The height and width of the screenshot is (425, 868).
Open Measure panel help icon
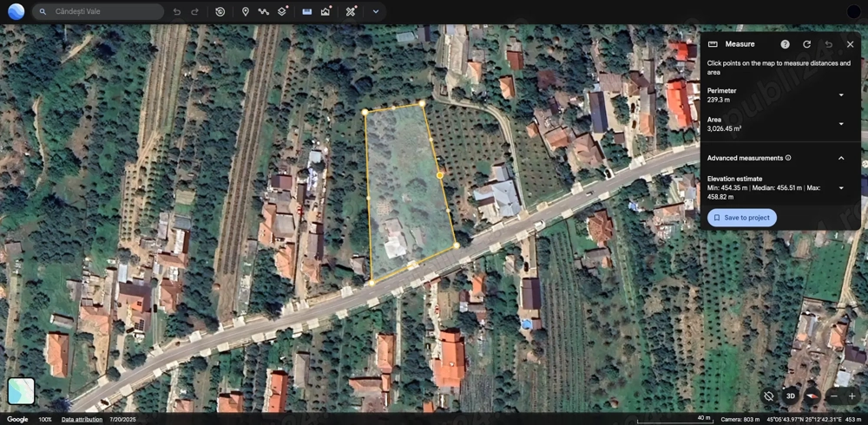point(785,44)
